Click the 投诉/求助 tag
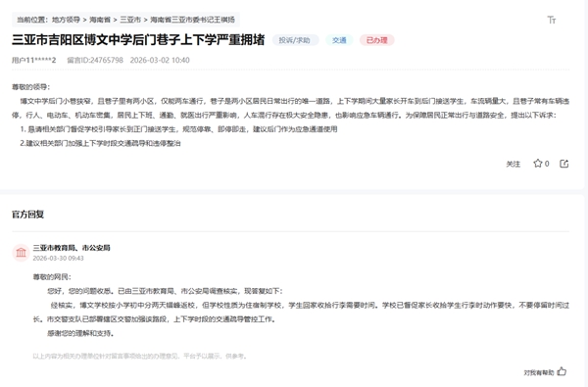This screenshot has height=387, width=588. 295,40
